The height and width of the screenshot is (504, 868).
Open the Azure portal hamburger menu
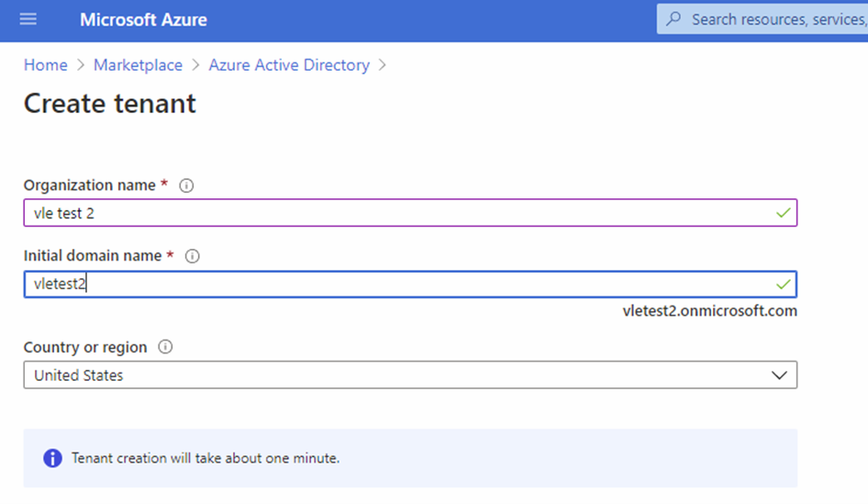[28, 19]
